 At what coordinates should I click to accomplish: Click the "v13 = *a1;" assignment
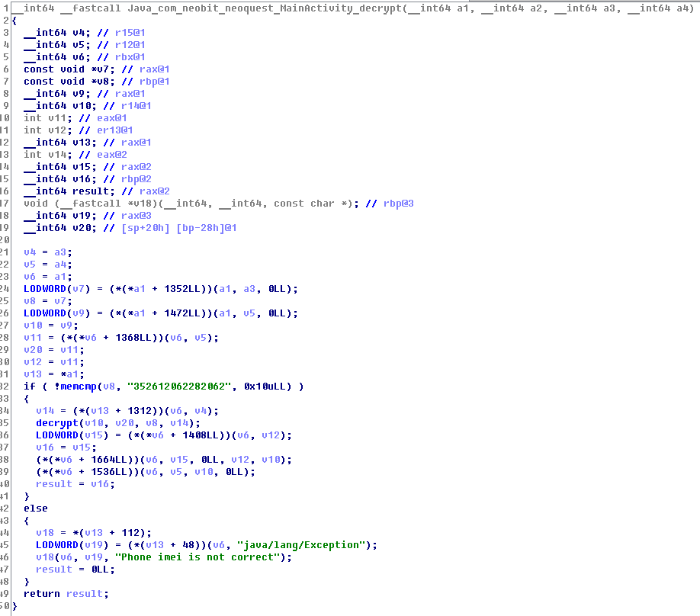54,374
